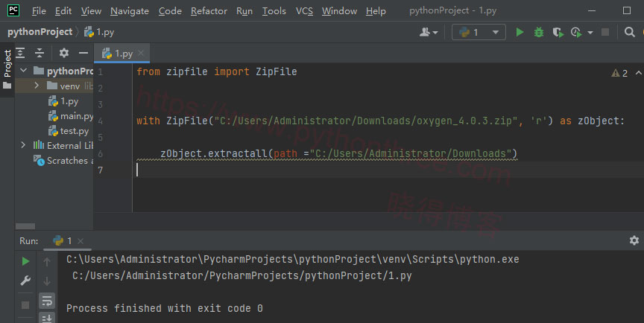Open Run panel settings gear

click(x=634, y=240)
